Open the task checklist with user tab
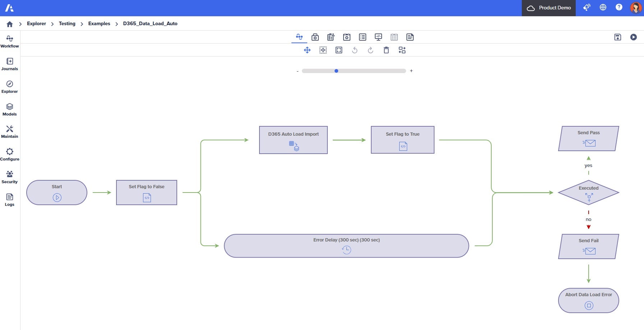 pos(331,37)
